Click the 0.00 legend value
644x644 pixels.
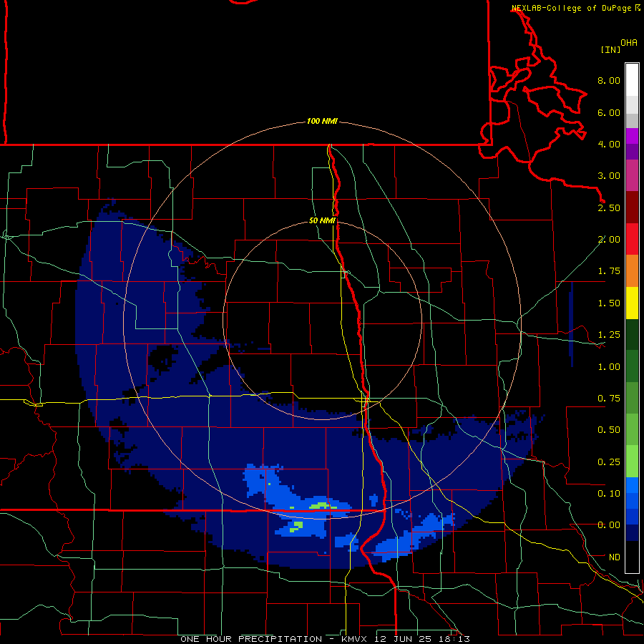[609, 525]
